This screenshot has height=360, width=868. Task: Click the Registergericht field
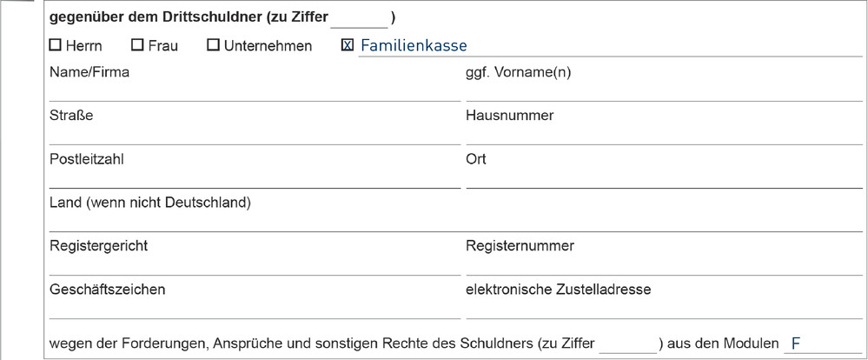[255, 266]
